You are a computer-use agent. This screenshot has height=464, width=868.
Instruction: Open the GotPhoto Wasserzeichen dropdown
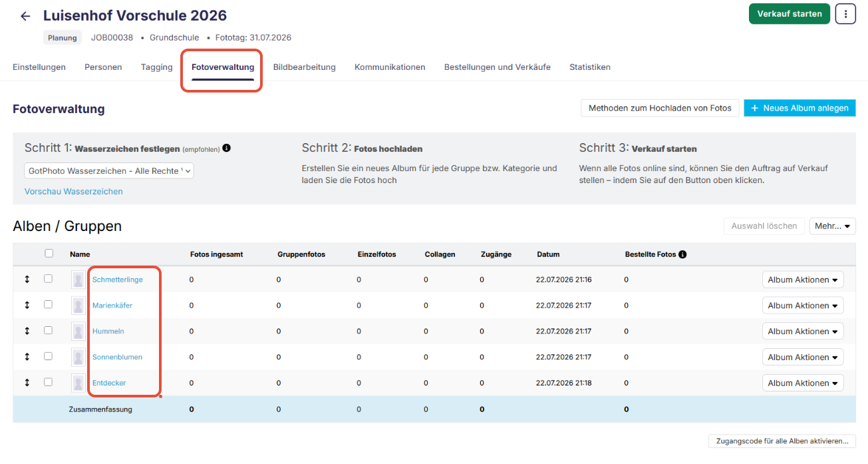[109, 171]
